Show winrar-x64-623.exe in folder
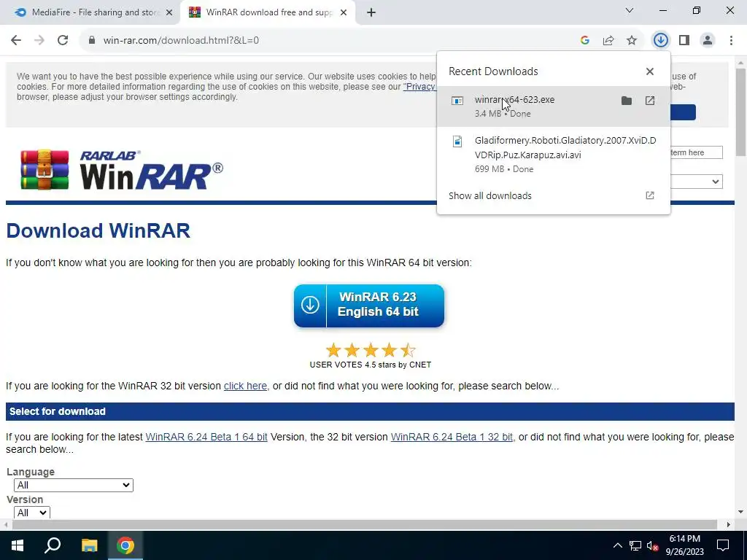The width and height of the screenshot is (747, 560). pyautogui.click(x=627, y=101)
